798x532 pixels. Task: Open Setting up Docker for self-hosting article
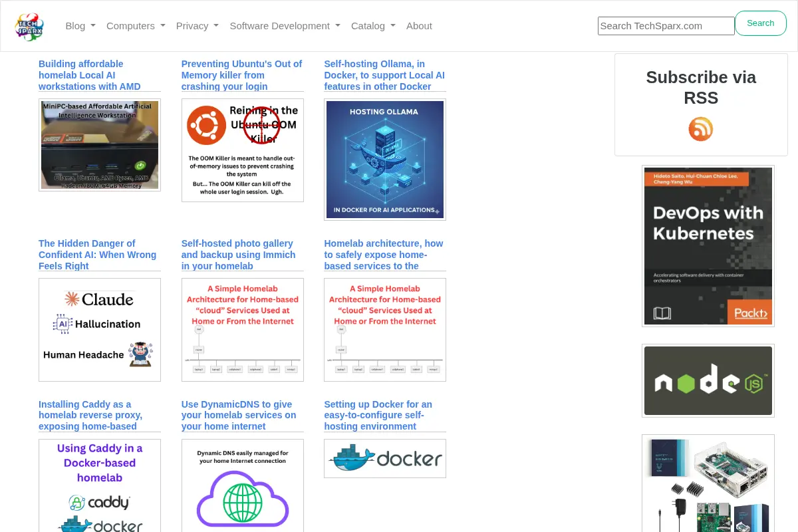tap(378, 416)
